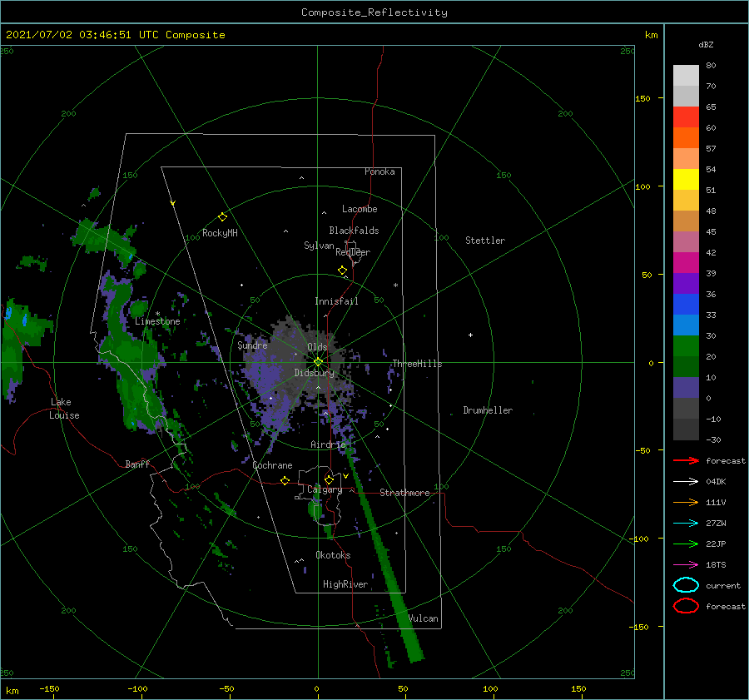Click the red forecast arrow in the legend
The width and height of the screenshot is (749, 700).
(x=686, y=460)
